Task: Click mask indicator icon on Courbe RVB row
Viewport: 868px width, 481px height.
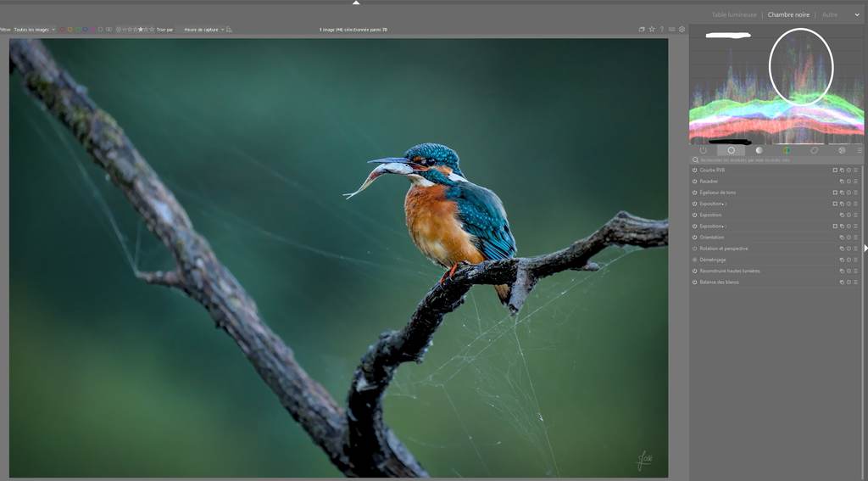Action: point(835,171)
